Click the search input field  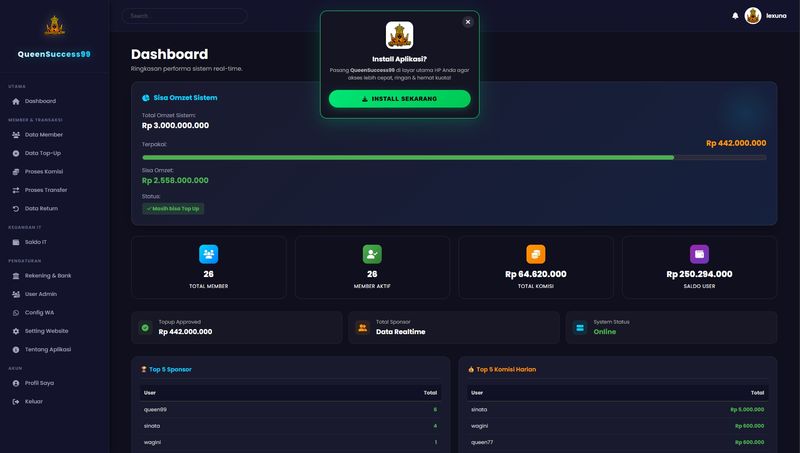point(184,16)
